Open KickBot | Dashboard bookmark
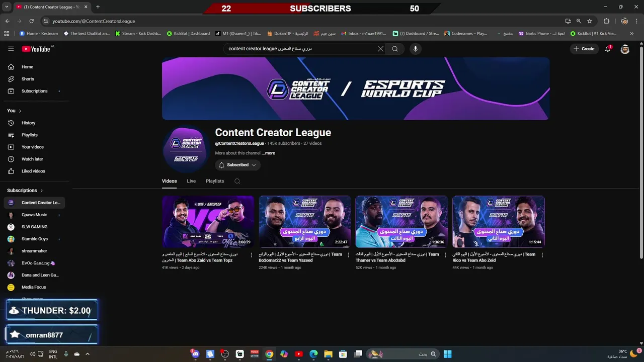644x362 pixels. 188,34
